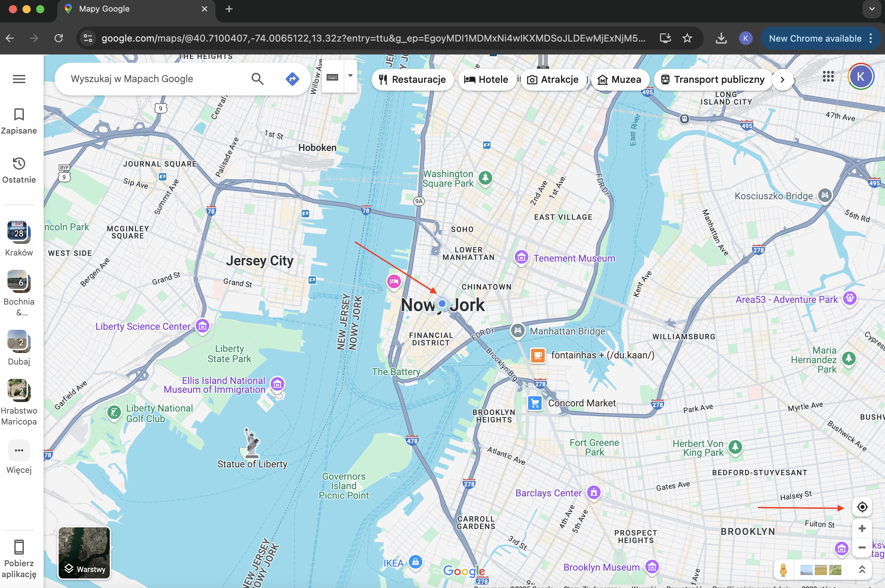885x588 pixels.
Task: Select the Herbert Von King Park pin
Action: [735, 447]
